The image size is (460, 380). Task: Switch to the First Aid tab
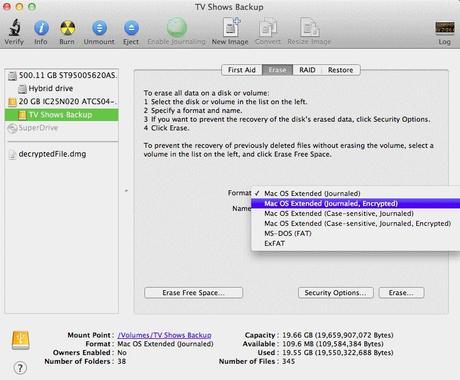pos(242,70)
